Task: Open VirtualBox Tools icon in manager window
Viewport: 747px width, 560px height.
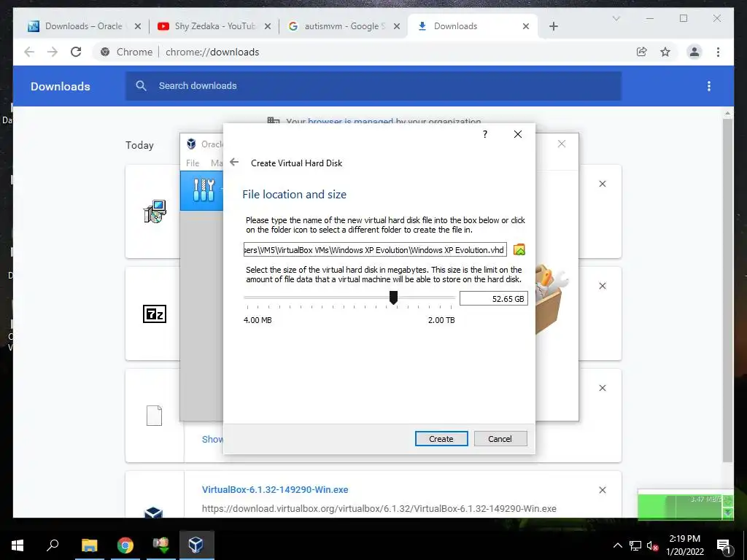Action: tap(204, 190)
